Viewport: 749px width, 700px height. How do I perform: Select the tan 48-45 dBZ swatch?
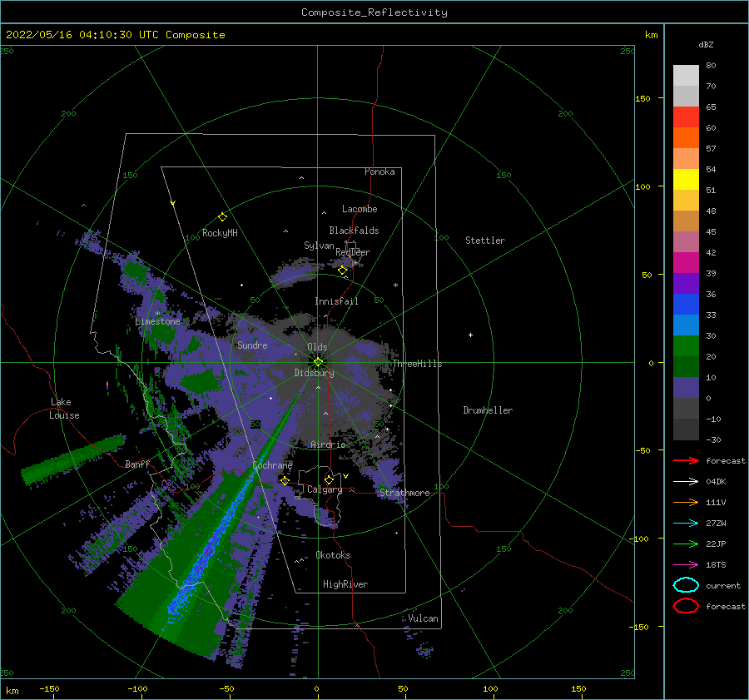pyautogui.click(x=686, y=221)
